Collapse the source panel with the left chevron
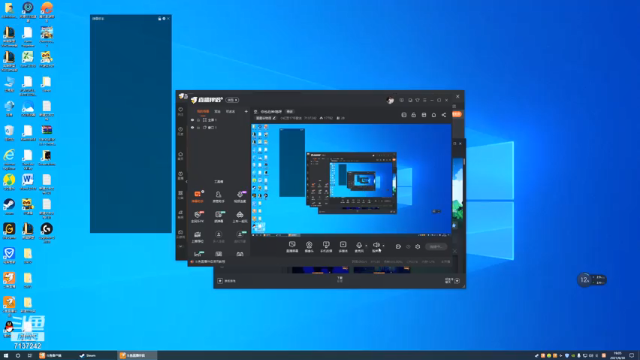Viewport: 640px width, 360px height. tap(187, 181)
